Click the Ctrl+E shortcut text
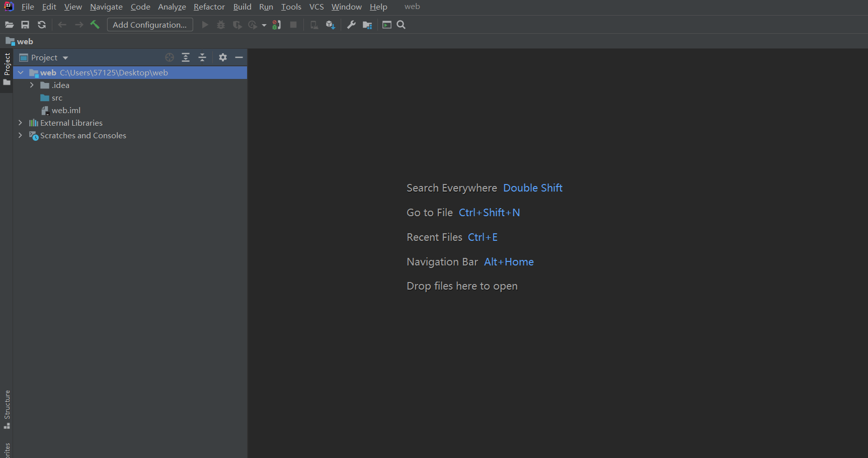 (483, 237)
